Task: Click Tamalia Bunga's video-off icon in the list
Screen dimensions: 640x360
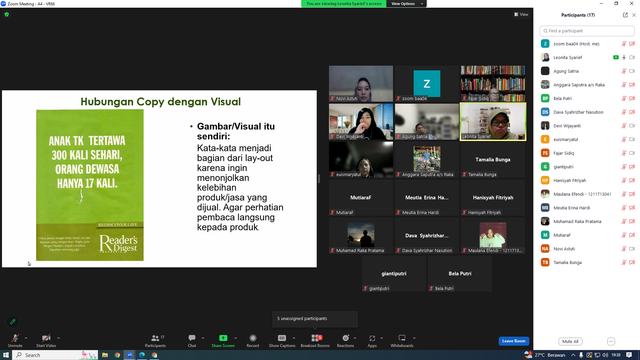Action: (632, 262)
